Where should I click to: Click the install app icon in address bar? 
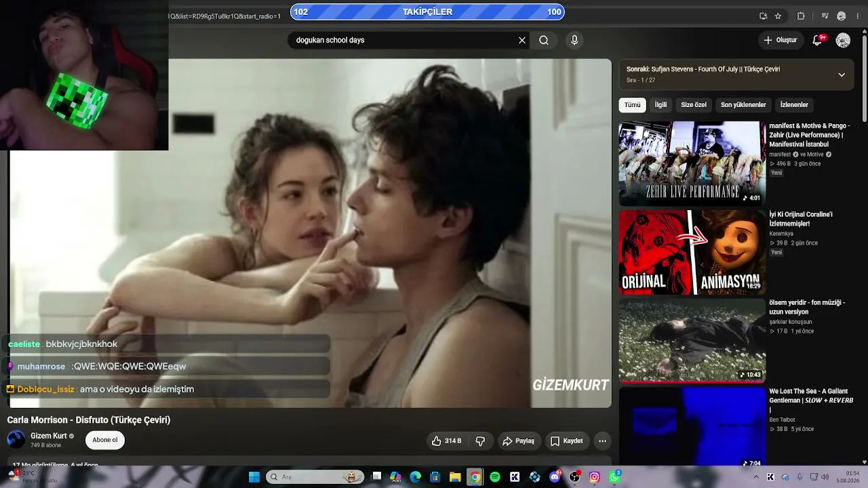pyautogui.click(x=764, y=16)
